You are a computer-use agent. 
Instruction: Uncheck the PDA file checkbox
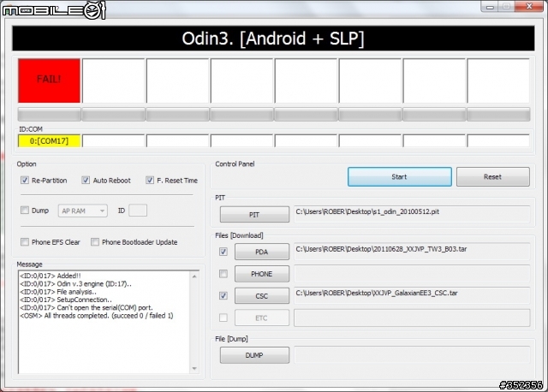coord(223,252)
